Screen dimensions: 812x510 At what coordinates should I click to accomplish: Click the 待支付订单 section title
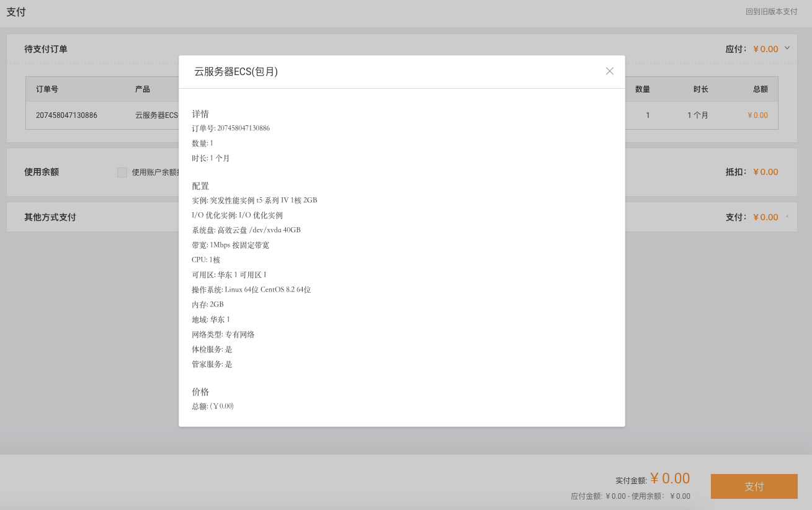coord(46,49)
